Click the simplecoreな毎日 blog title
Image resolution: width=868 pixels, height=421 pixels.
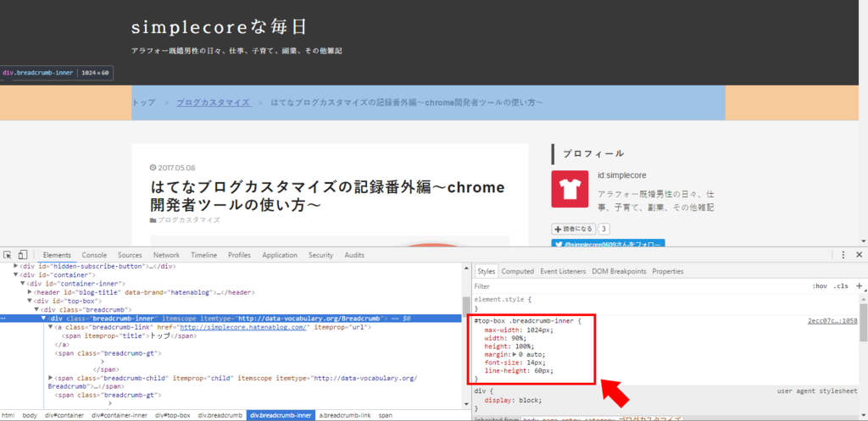(x=220, y=26)
